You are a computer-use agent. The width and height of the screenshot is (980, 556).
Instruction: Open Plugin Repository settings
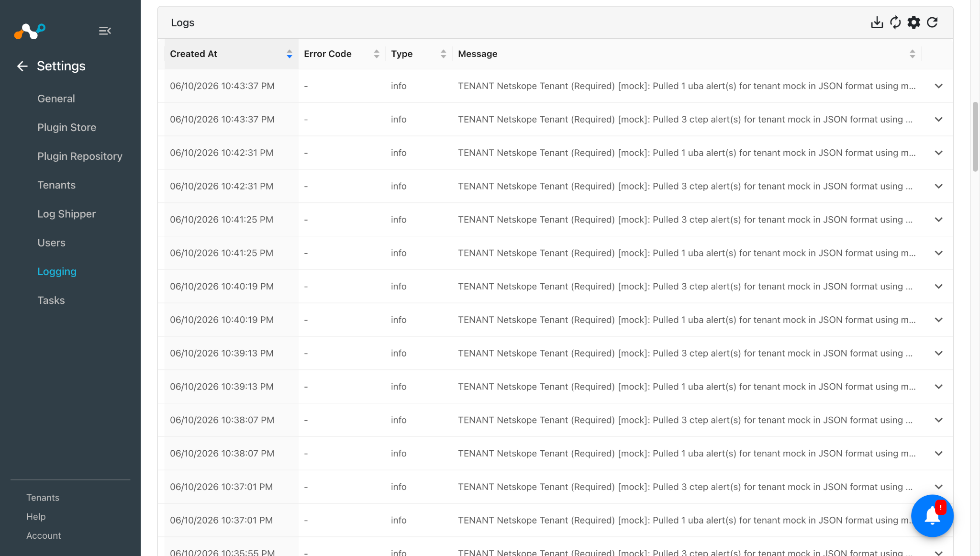click(x=80, y=156)
